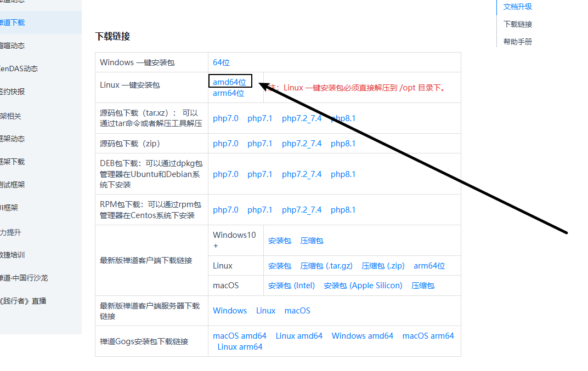Download Gogs Windows amd64 package
588x371 pixels.
pyautogui.click(x=362, y=336)
